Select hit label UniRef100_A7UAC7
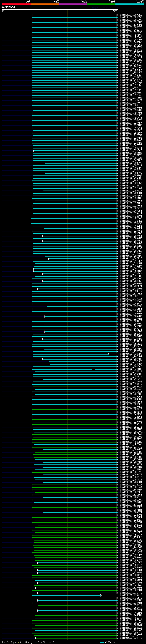This screenshot has width=146, height=644. click(131, 364)
